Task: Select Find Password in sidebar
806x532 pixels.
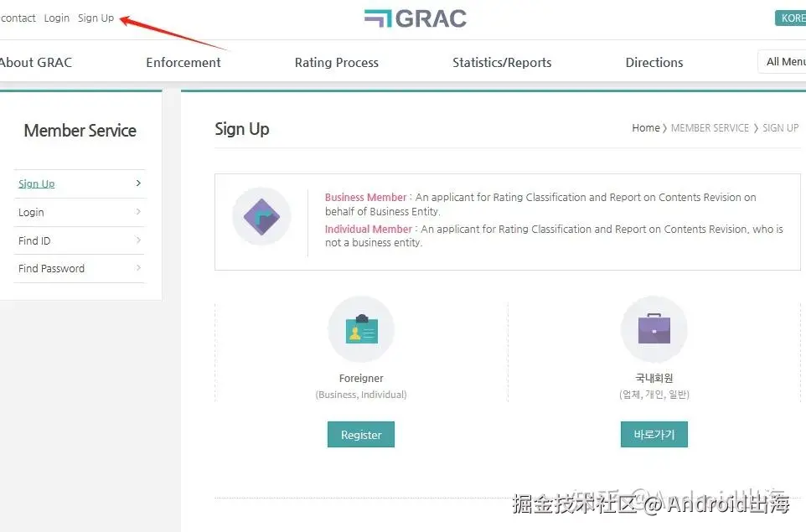Action: pyautogui.click(x=51, y=268)
